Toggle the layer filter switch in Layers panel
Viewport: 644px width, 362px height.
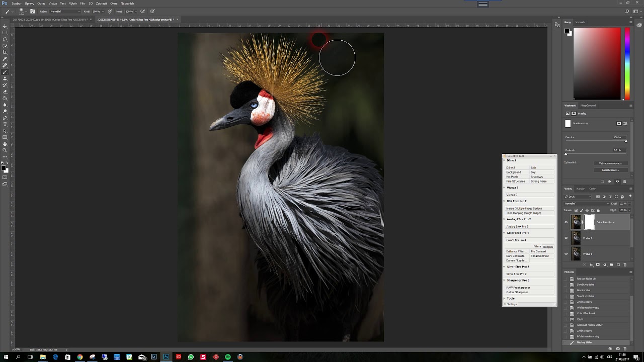pos(630,197)
